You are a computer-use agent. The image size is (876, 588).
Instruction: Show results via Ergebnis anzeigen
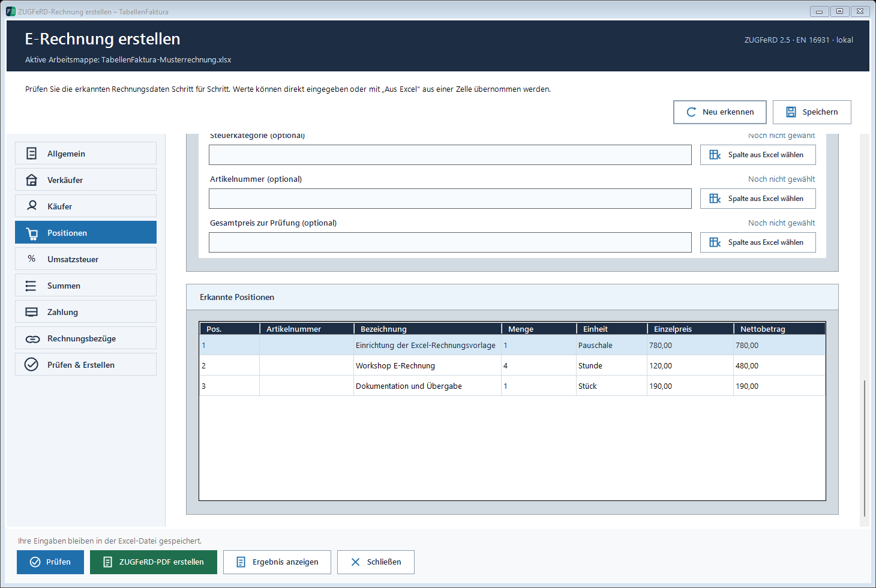pyautogui.click(x=277, y=562)
